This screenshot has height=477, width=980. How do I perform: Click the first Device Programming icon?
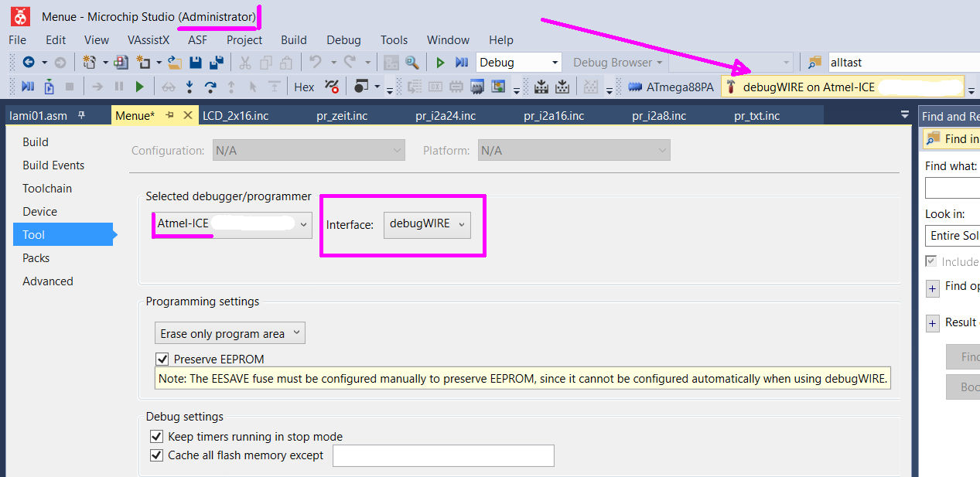tap(541, 87)
